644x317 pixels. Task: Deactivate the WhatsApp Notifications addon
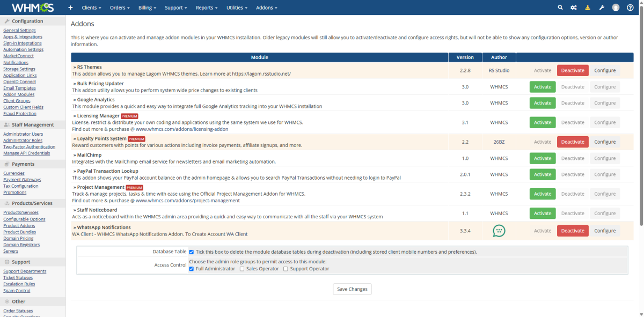coord(573,231)
